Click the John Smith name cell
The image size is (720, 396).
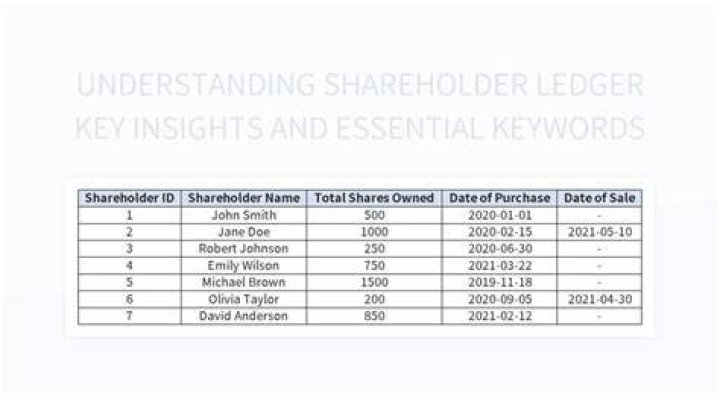click(x=243, y=215)
